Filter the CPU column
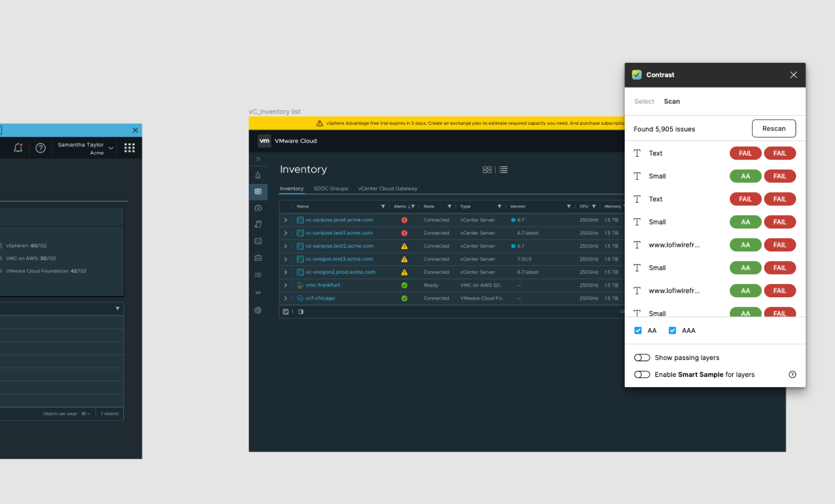 point(594,206)
